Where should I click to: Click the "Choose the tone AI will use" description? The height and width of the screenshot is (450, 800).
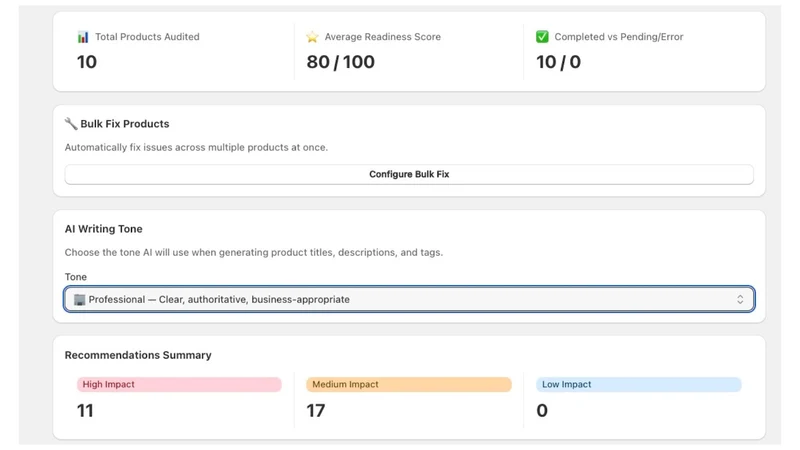coord(254,252)
